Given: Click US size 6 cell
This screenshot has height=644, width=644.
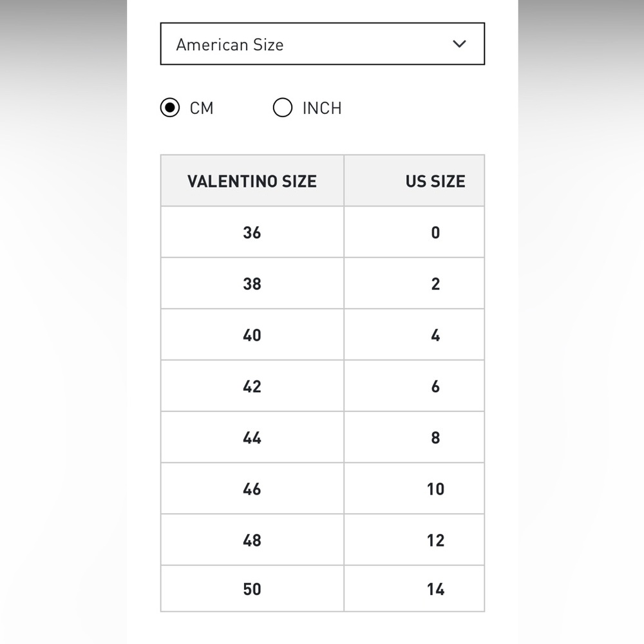Looking at the screenshot, I should [x=414, y=386].
